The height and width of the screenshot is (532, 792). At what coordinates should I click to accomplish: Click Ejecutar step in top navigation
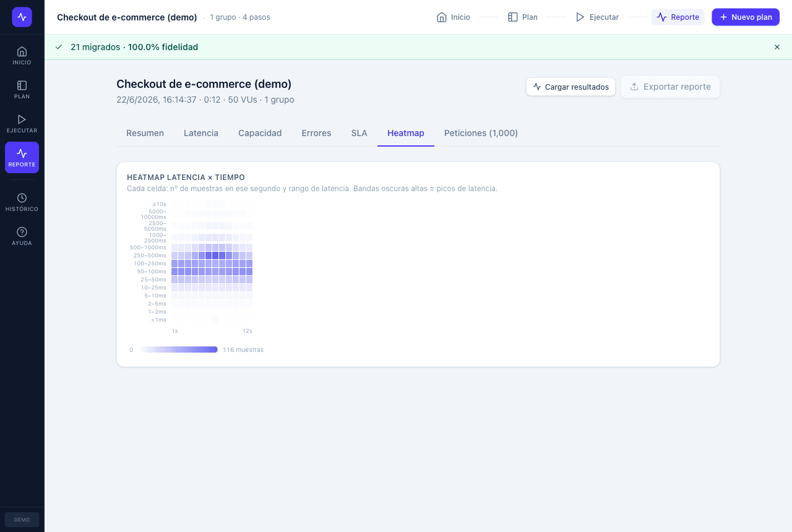[x=597, y=17]
